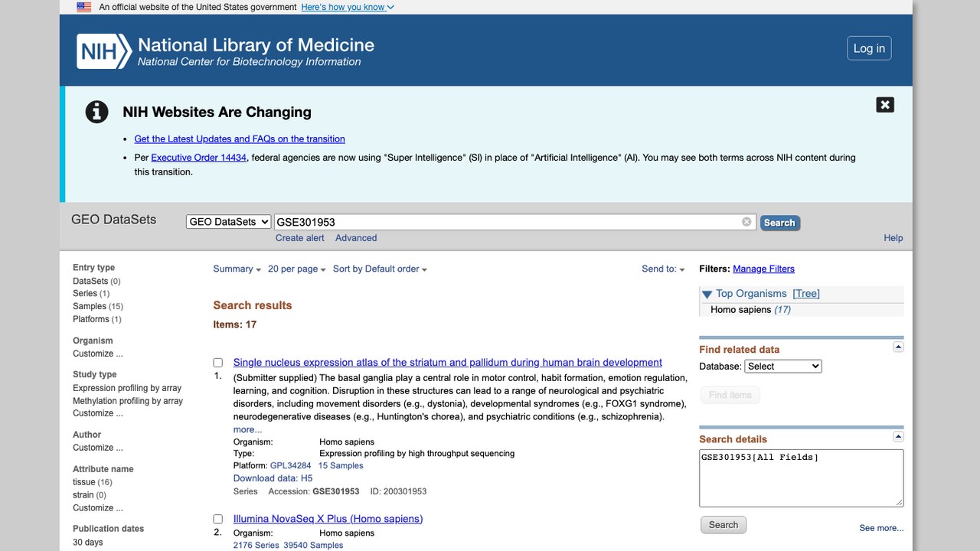This screenshot has height=551, width=980.
Task: Collapse the Find related data panel
Action: 898,347
